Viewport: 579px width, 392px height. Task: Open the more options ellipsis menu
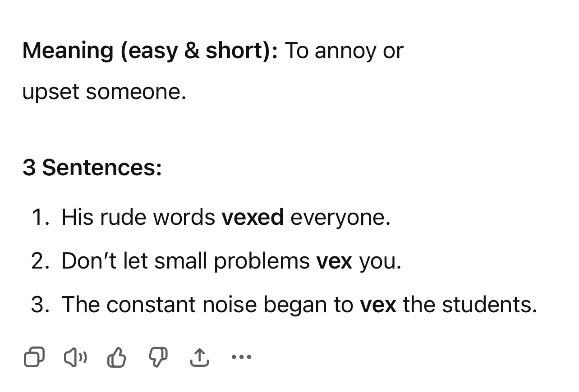click(x=241, y=357)
